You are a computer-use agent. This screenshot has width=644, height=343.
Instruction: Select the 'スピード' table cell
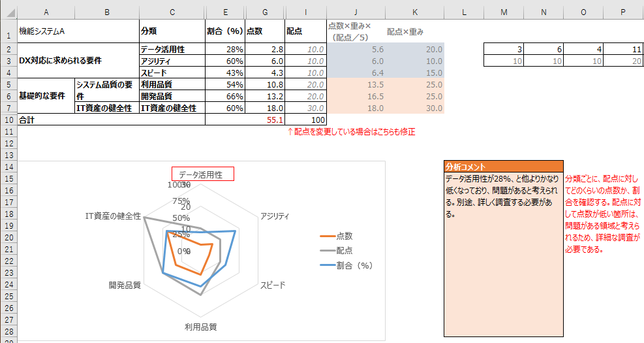(172, 73)
